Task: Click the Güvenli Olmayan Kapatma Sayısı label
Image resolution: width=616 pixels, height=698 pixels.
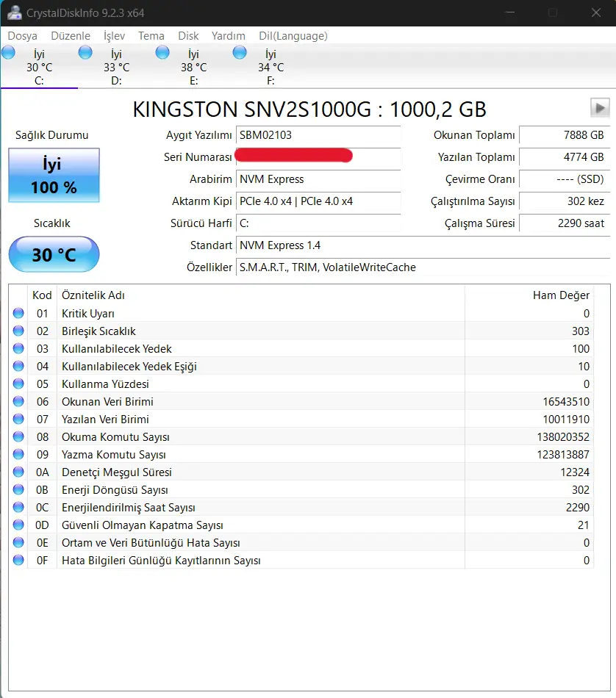Action: 142,525
